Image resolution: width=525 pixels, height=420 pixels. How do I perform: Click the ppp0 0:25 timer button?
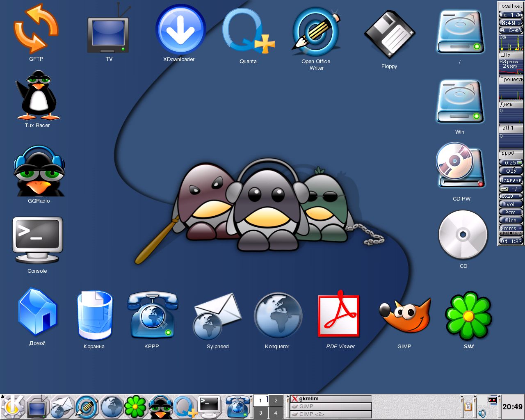511,162
